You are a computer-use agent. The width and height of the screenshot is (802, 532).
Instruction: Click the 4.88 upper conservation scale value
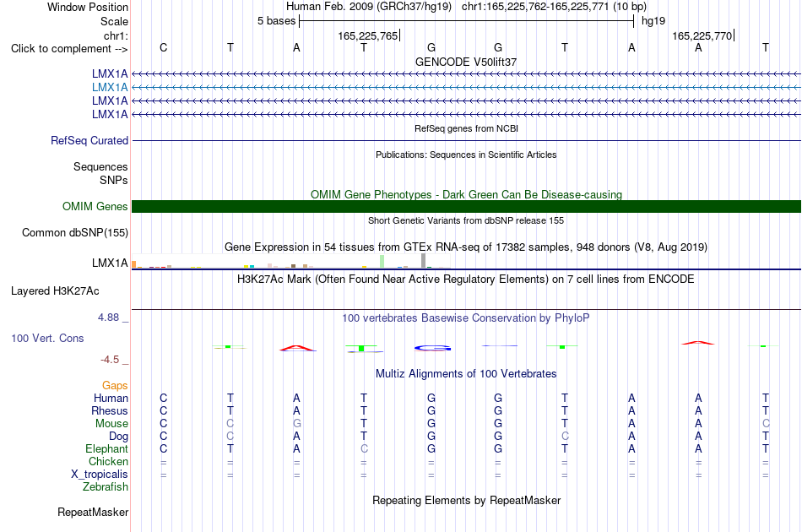coord(108,318)
